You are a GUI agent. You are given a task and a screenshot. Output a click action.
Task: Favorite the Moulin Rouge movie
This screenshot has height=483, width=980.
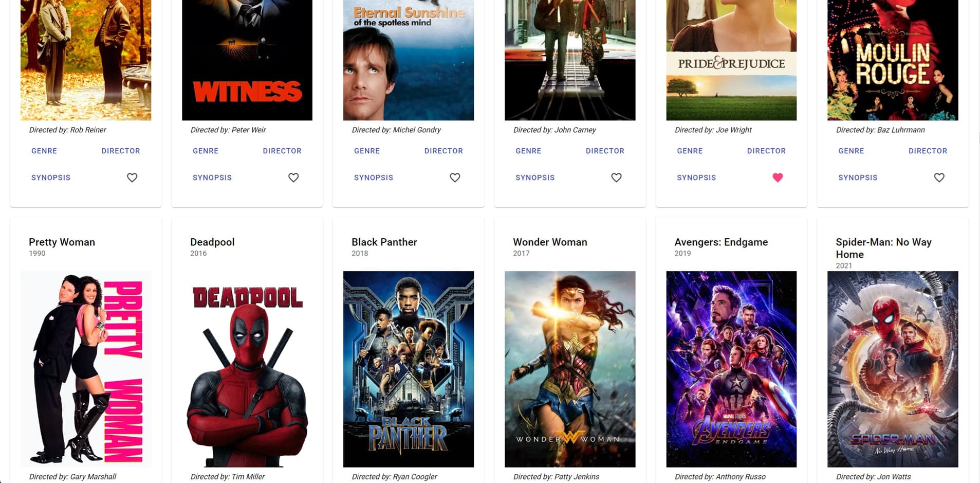click(x=939, y=177)
